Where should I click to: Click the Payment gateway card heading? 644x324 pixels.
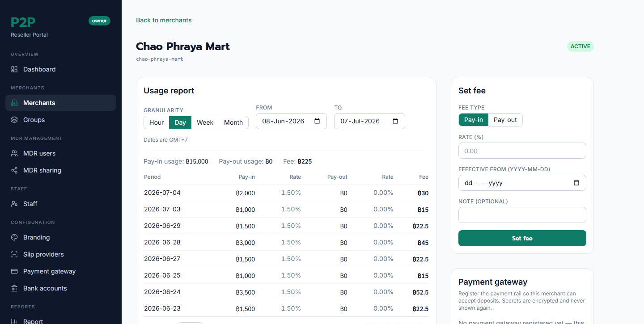[493, 282]
